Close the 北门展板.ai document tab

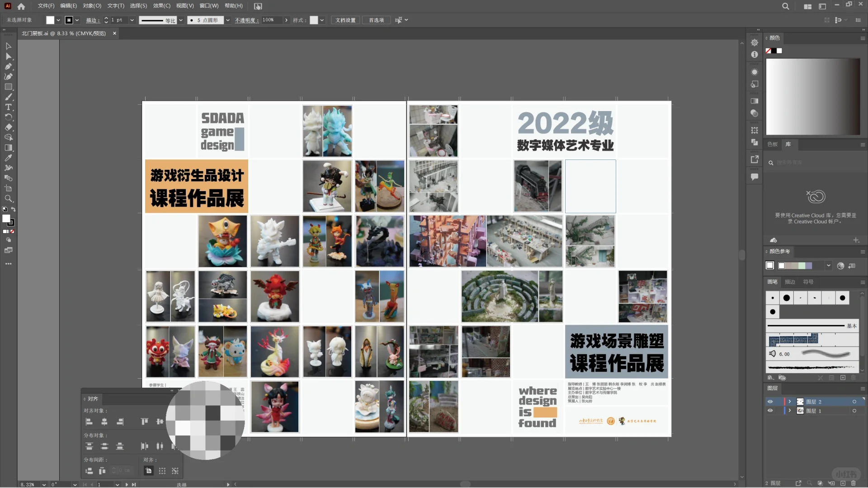pyautogui.click(x=114, y=33)
